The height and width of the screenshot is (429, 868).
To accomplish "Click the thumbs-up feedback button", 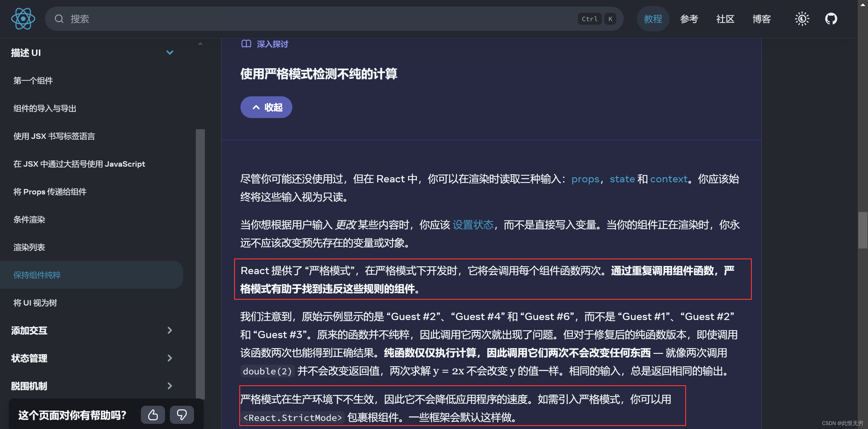I will [153, 415].
